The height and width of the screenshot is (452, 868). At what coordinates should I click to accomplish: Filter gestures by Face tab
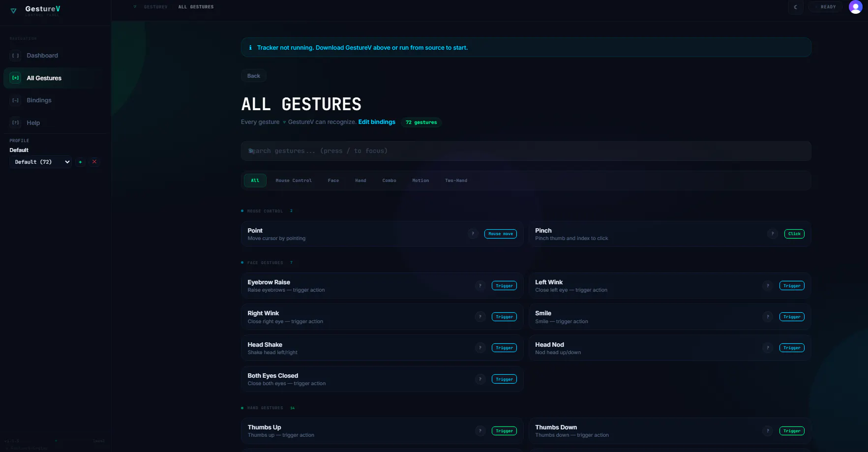click(x=333, y=181)
